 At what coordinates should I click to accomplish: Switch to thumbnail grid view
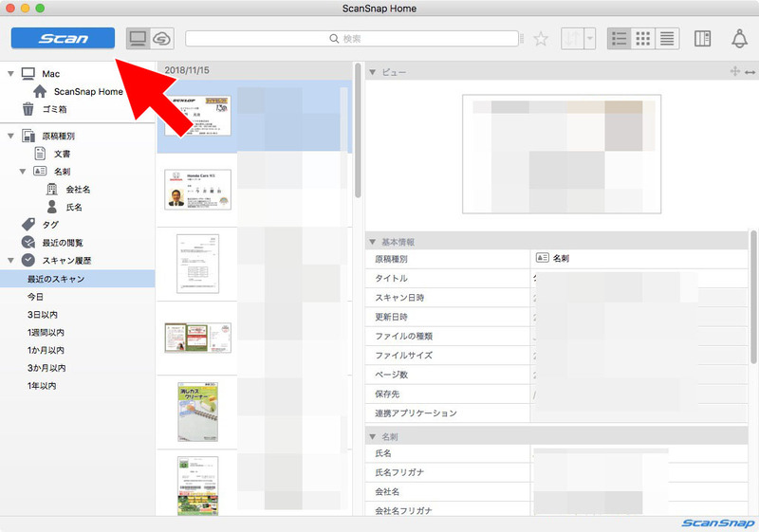click(x=643, y=39)
